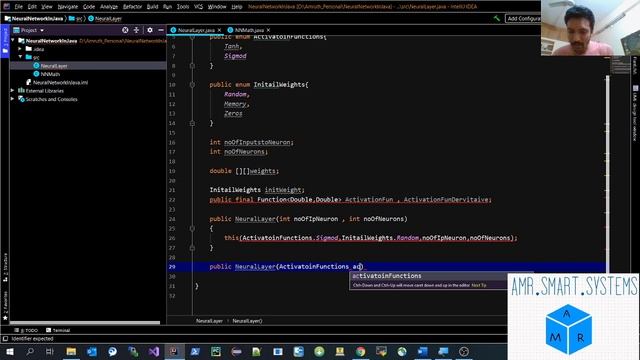This screenshot has width=640, height=360.
Task: Open the View menu
Action: tap(47, 7)
